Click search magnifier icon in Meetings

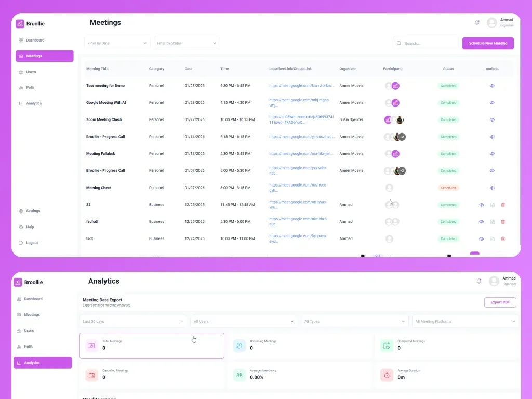tap(399, 43)
